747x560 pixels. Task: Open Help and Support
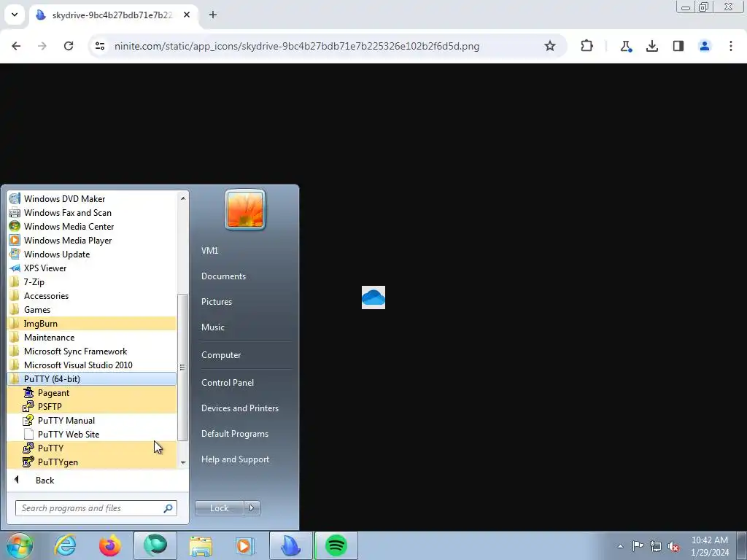pos(236,459)
